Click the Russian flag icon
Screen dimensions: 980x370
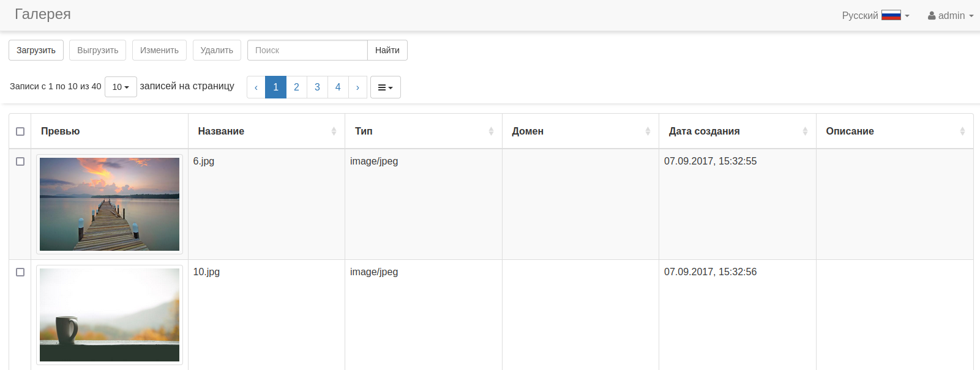(891, 15)
